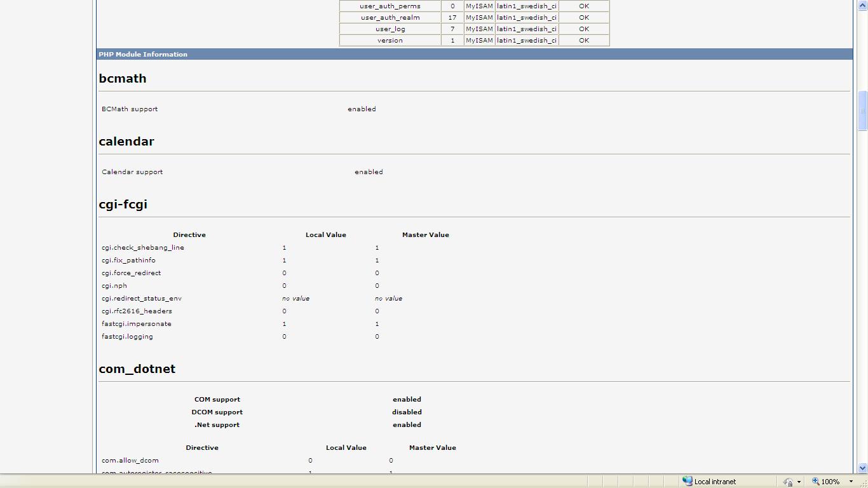The width and height of the screenshot is (868, 488).
Task: Click local 'no value' of cgi.redirect_status_env
Action: (x=296, y=298)
